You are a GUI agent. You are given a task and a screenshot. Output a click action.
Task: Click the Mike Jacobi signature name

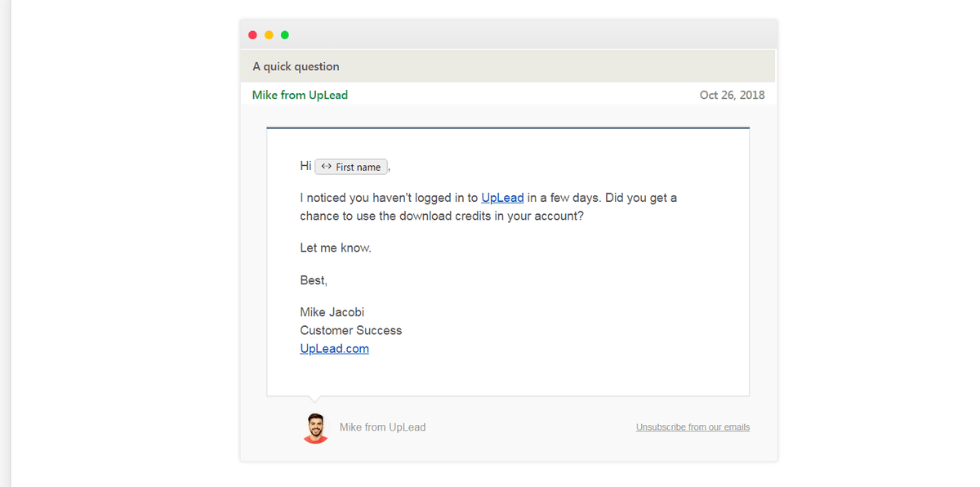click(x=332, y=312)
